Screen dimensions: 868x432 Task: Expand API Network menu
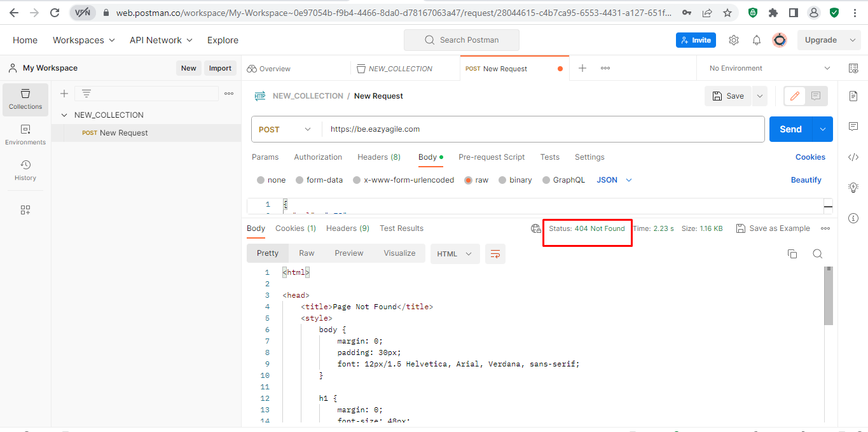pos(161,40)
